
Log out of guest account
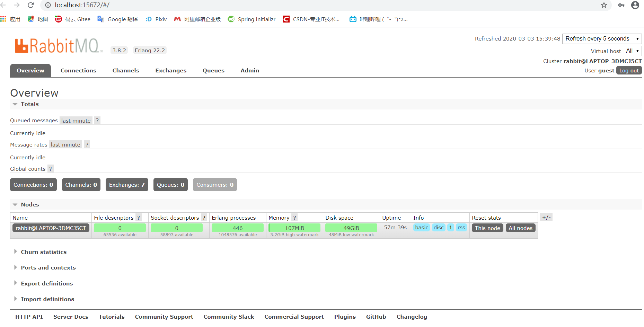point(629,70)
